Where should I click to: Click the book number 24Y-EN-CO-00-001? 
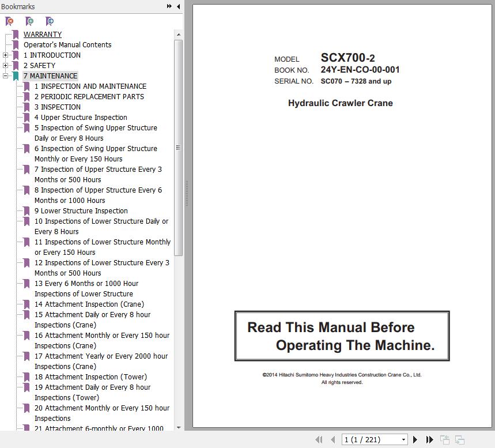[x=360, y=70]
